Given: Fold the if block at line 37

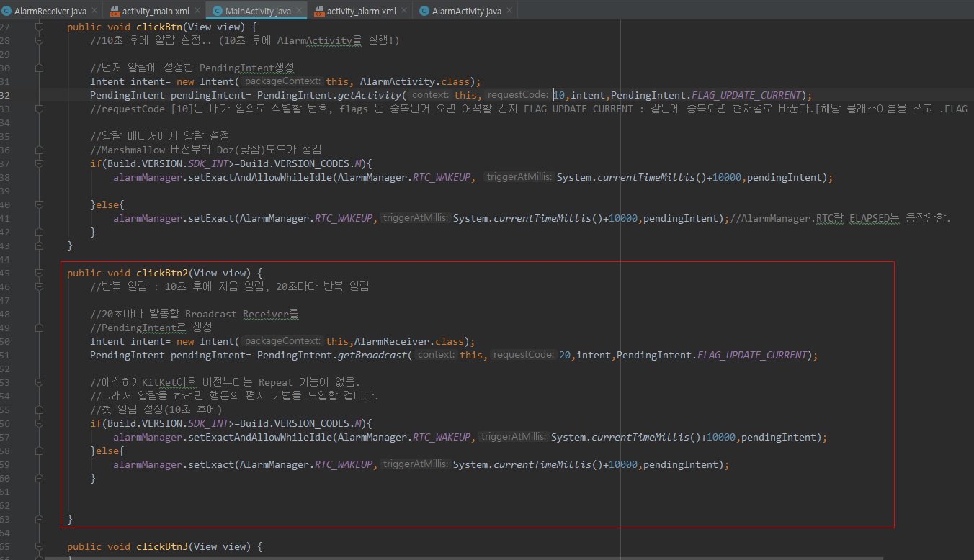Looking at the screenshot, I should tap(40, 163).
